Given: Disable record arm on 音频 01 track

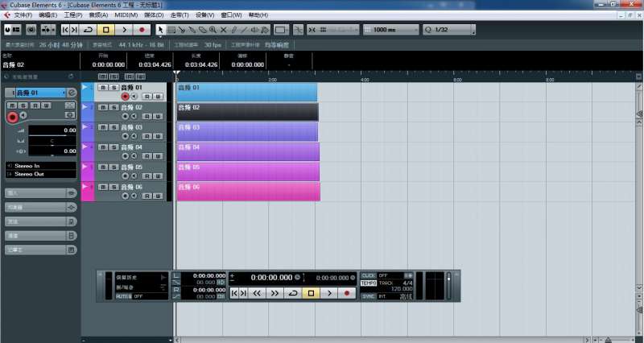Looking at the screenshot, I should pos(125,96).
